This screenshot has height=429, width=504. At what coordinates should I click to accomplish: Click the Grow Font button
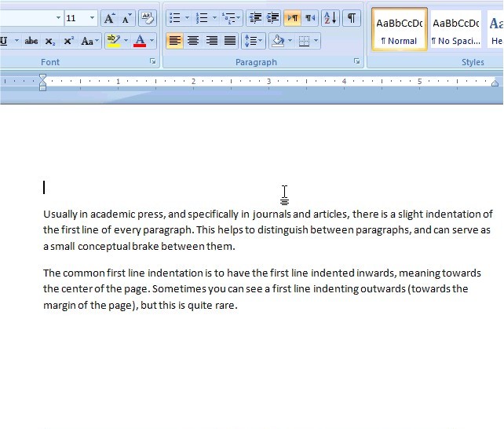point(108,18)
